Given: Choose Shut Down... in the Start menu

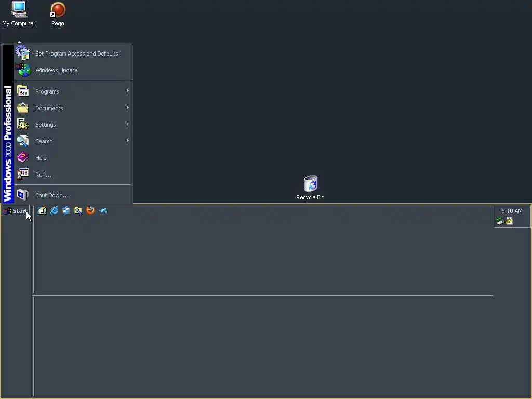Looking at the screenshot, I should coord(73,195).
